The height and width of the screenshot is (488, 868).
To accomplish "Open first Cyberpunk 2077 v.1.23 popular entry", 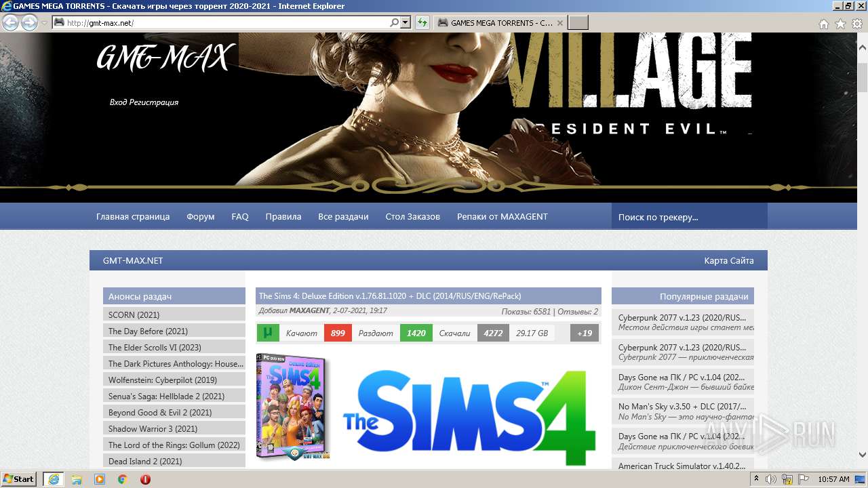I will [x=683, y=322].
